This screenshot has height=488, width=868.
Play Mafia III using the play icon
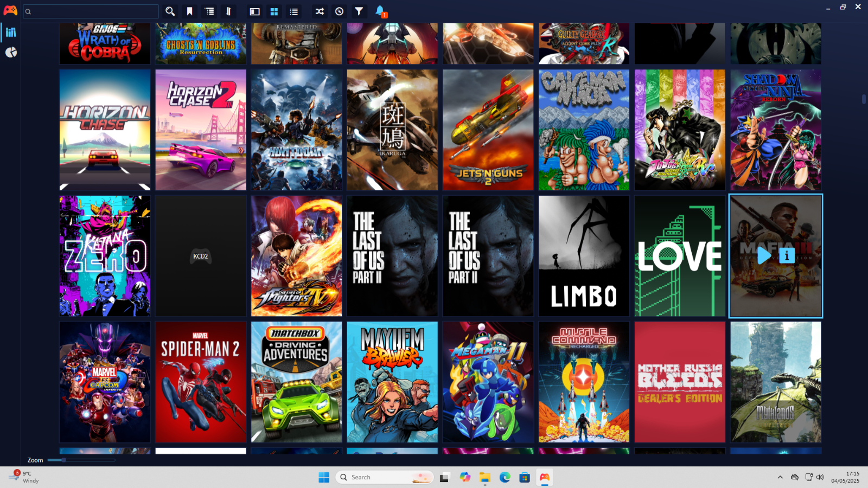[x=764, y=255]
